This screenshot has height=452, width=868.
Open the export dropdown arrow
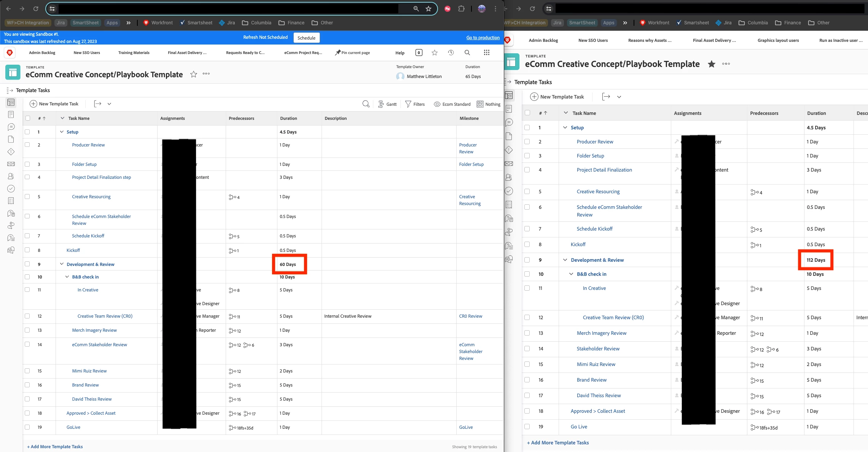point(109,104)
